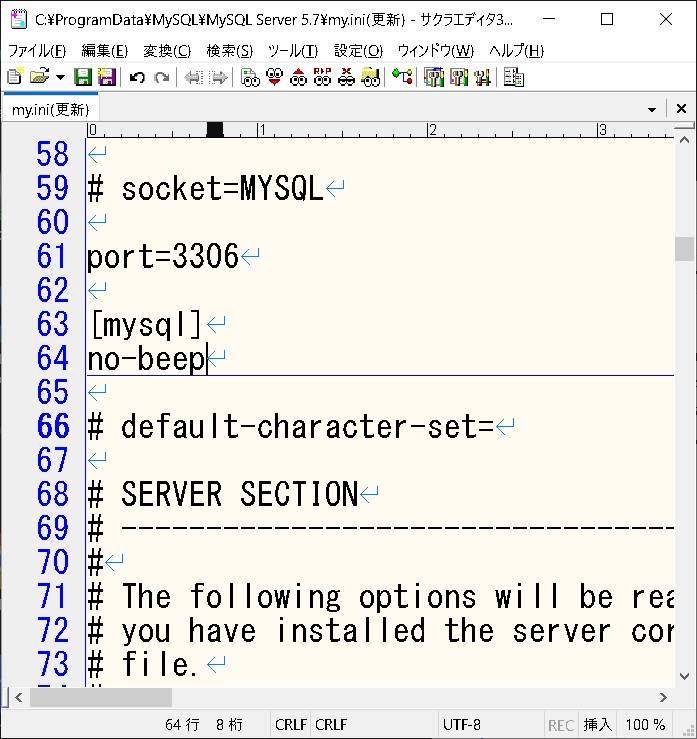Viewport: 697px width, 739px height.
Task: Click line number 59 in gutter
Action: click(53, 188)
